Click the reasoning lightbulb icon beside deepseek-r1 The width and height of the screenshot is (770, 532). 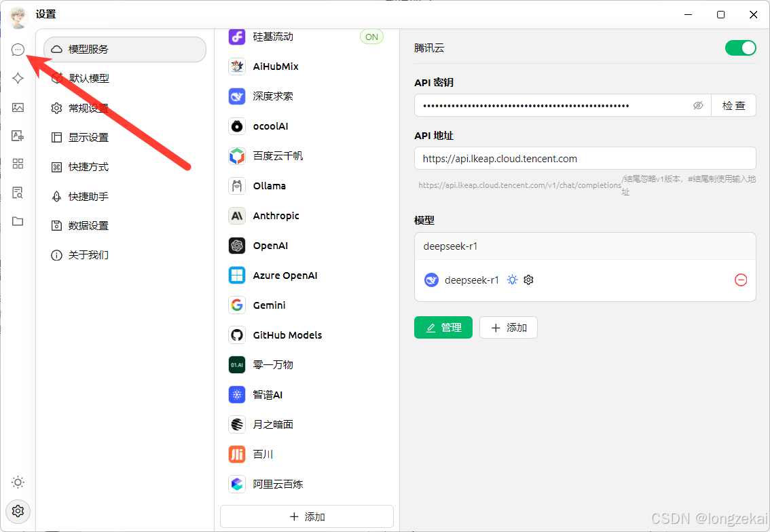512,280
